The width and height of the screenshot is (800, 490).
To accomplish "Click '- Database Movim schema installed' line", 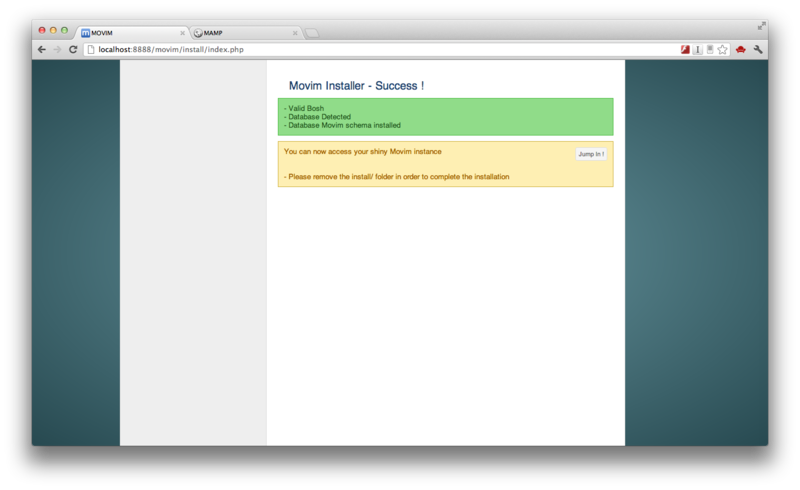I will pos(342,126).
